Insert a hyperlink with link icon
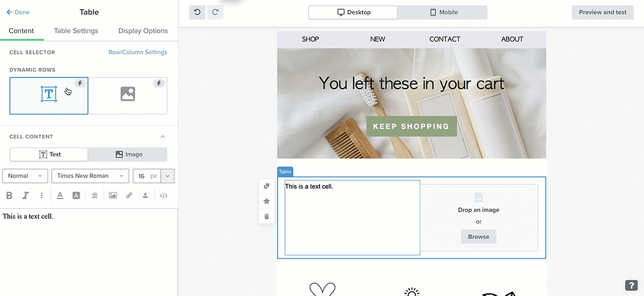Image resolution: width=644 pixels, height=296 pixels. click(129, 196)
